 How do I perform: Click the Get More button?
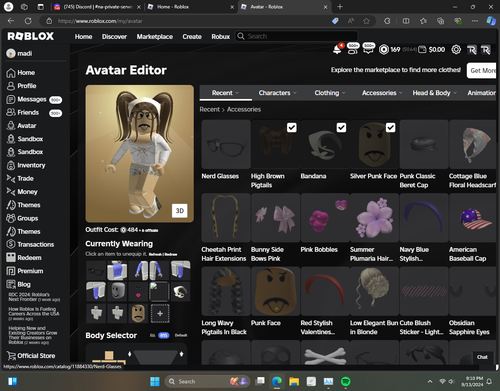pyautogui.click(x=482, y=70)
